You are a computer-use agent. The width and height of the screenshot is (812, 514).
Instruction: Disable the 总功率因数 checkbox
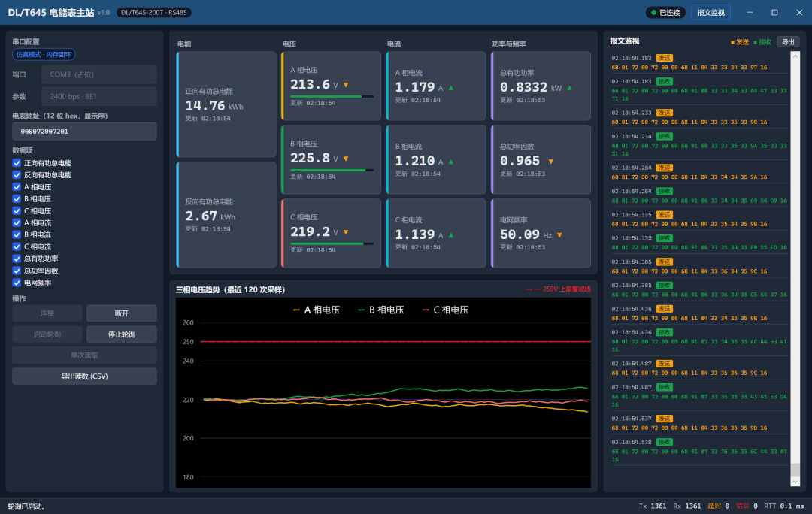[17, 271]
